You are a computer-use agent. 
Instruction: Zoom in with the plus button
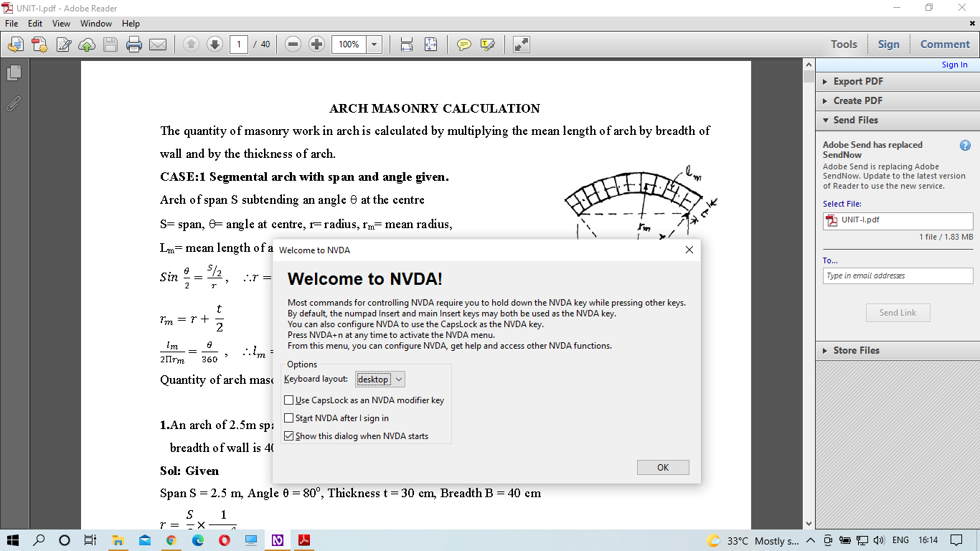point(316,44)
